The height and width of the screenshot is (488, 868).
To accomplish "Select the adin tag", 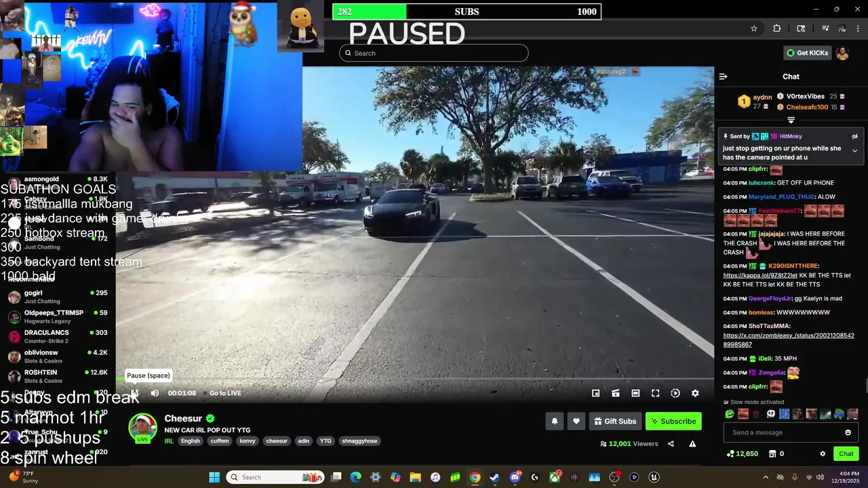I will [x=304, y=441].
